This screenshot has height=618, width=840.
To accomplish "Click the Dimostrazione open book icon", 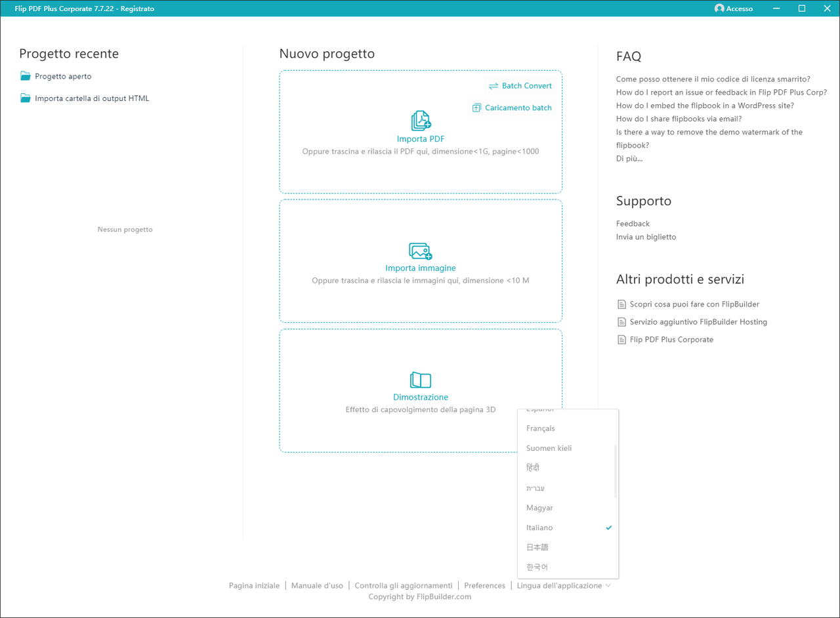I will pos(421,380).
